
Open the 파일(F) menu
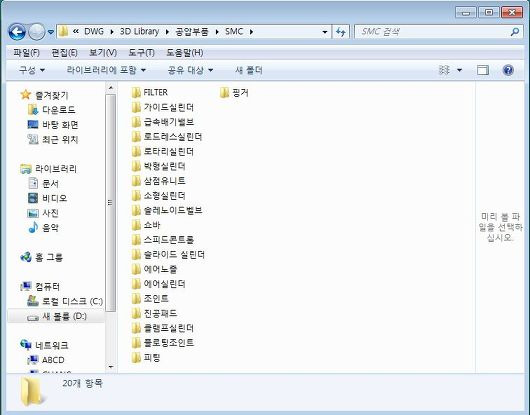pyautogui.click(x=26, y=53)
